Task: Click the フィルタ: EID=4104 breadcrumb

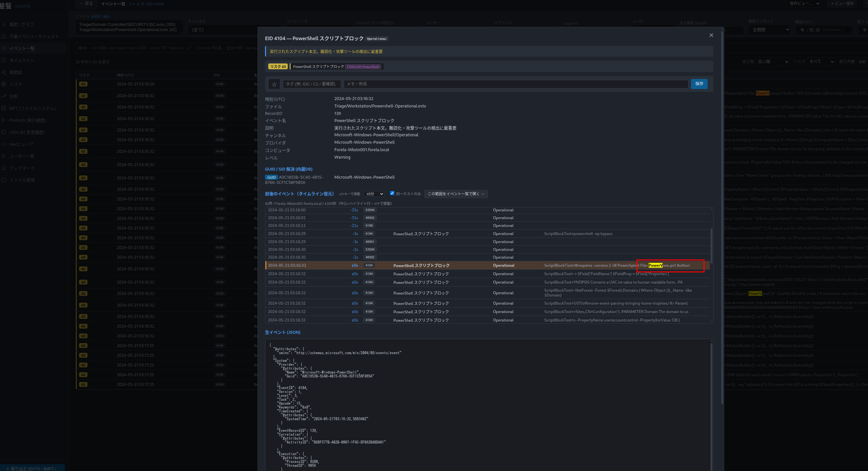Action: point(146,4)
